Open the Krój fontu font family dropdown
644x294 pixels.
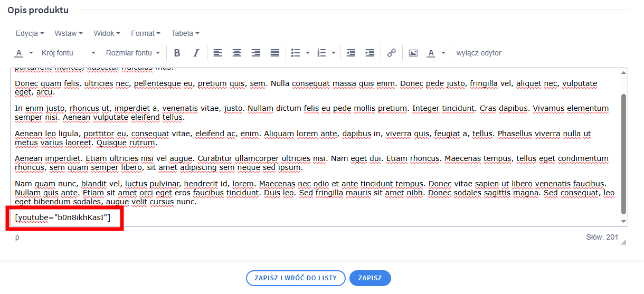[69, 53]
